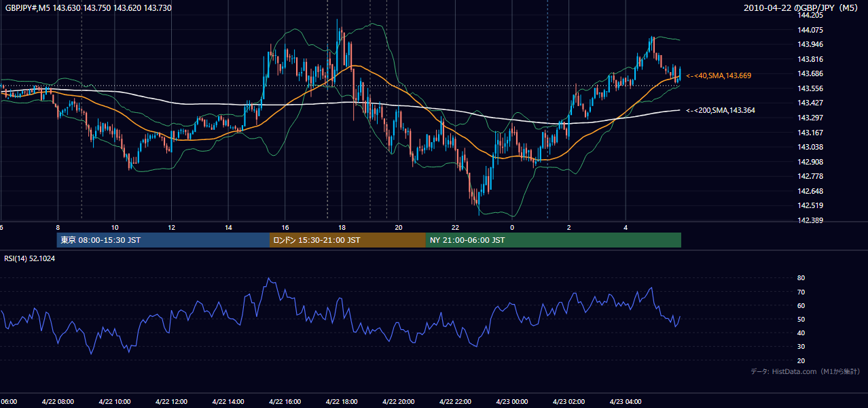Click hour tick 18 on the chart time axis

(x=342, y=228)
